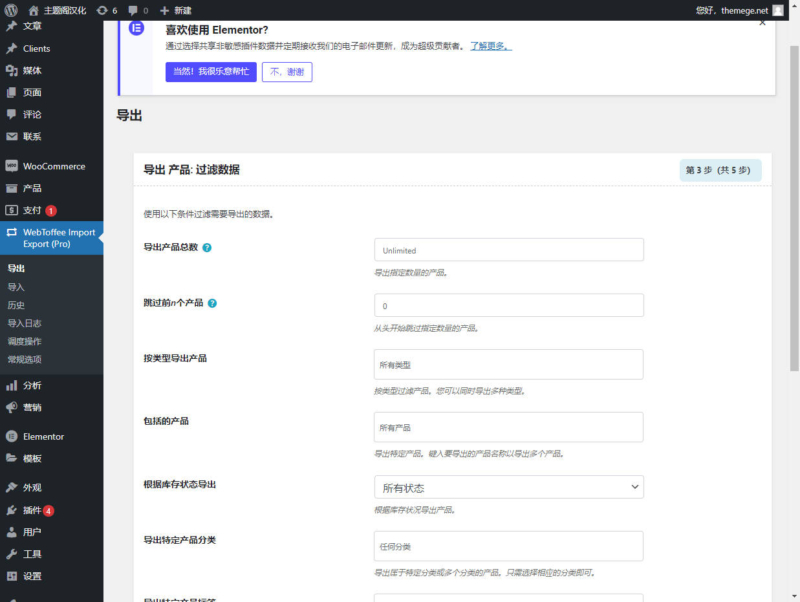This screenshot has height=602, width=800.
Task: Select the 导入日志 submenu item
Action: tap(24, 323)
